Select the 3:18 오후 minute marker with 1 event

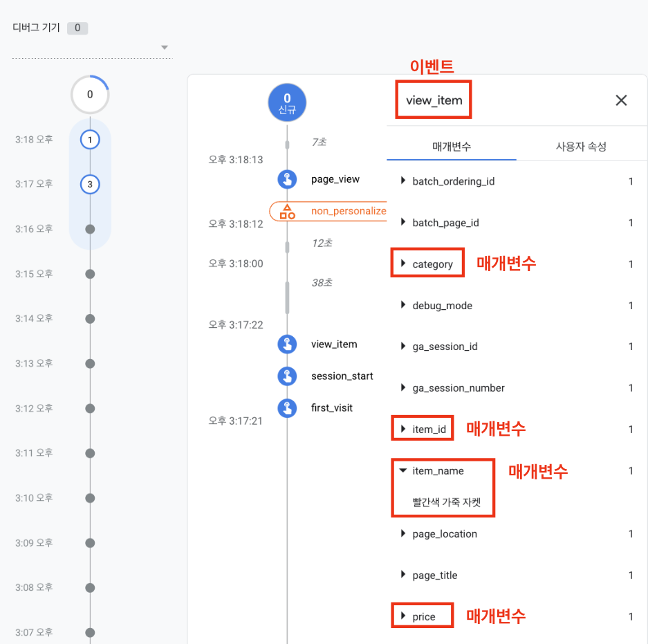[90, 140]
